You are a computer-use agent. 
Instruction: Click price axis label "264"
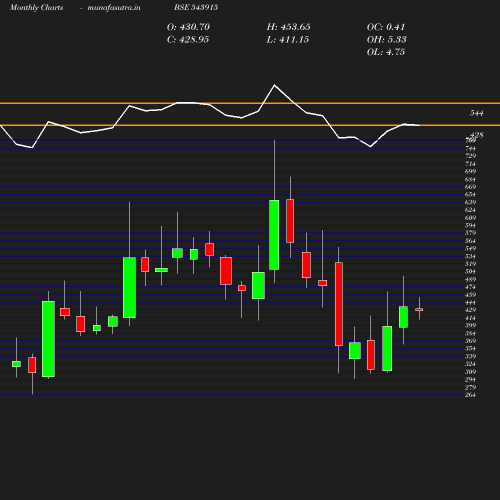[x=470, y=395]
